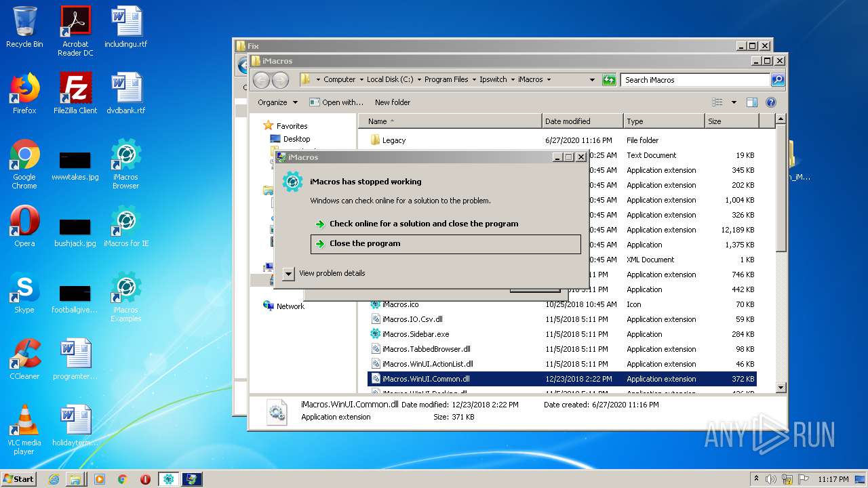Viewport: 868px width, 488px height.
Task: Click Open with... toolbar button
Action: [x=336, y=102]
